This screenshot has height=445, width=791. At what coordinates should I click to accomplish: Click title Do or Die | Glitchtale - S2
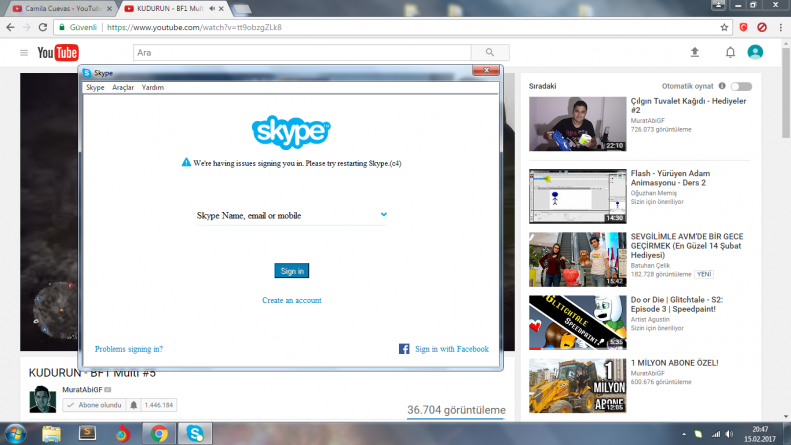pyautogui.click(x=676, y=304)
